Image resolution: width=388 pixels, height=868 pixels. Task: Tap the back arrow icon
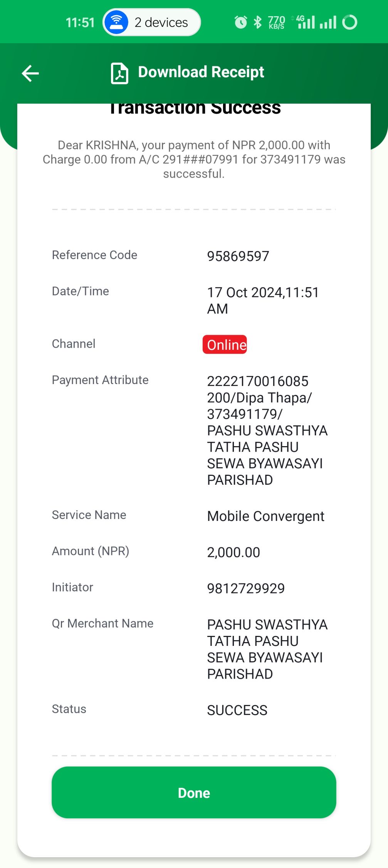coord(30,73)
